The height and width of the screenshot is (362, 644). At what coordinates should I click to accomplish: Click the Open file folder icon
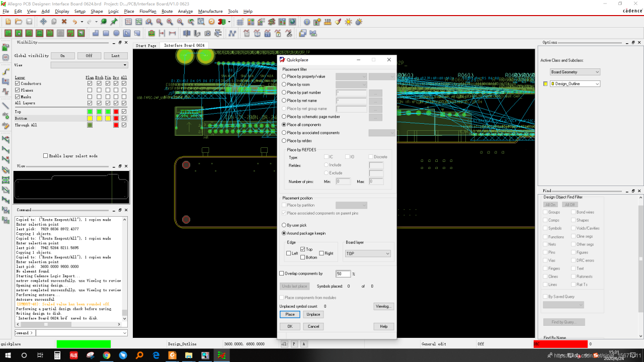coord(19,22)
